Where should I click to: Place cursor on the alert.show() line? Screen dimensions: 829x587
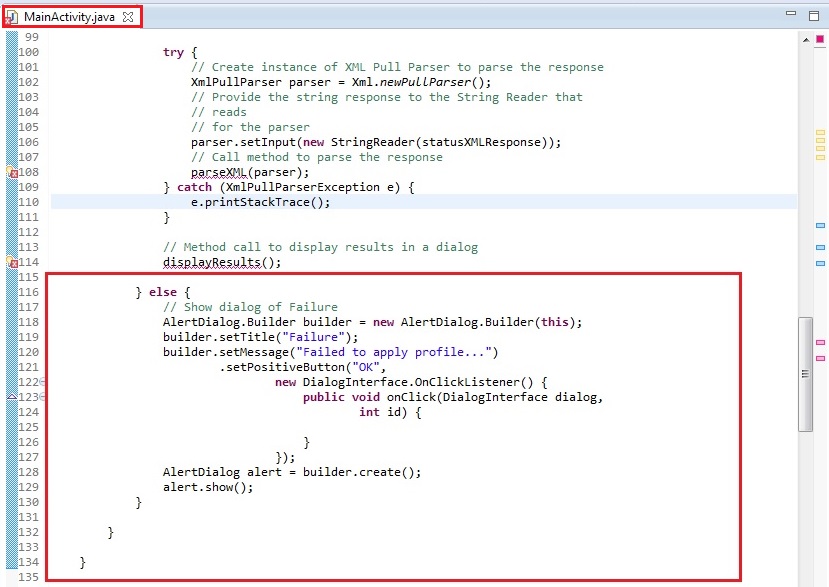coord(208,487)
